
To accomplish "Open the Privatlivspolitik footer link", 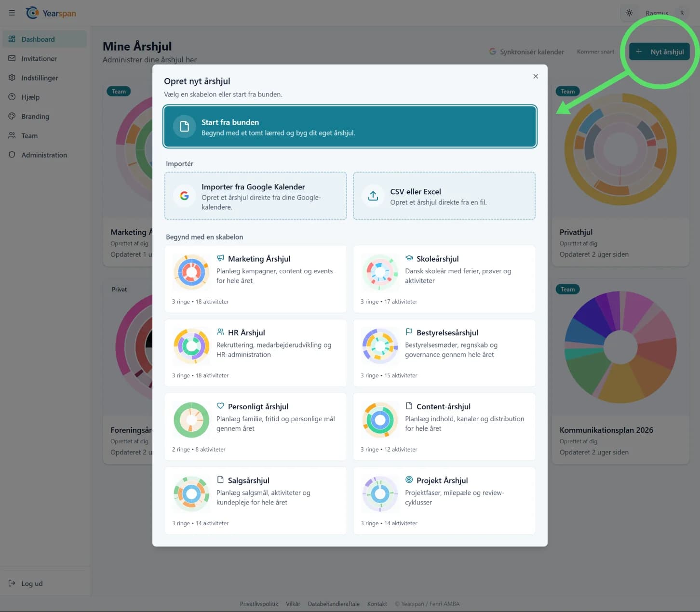I will click(x=259, y=604).
